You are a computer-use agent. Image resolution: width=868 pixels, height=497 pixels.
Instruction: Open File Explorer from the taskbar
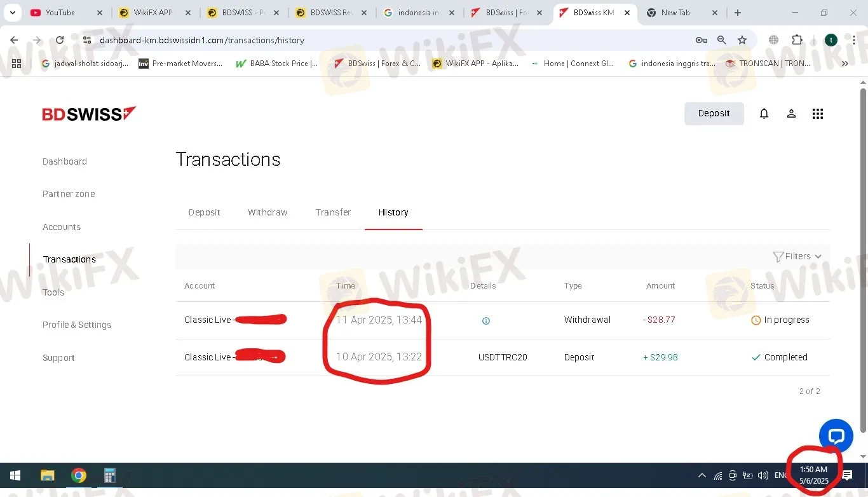coord(48,475)
